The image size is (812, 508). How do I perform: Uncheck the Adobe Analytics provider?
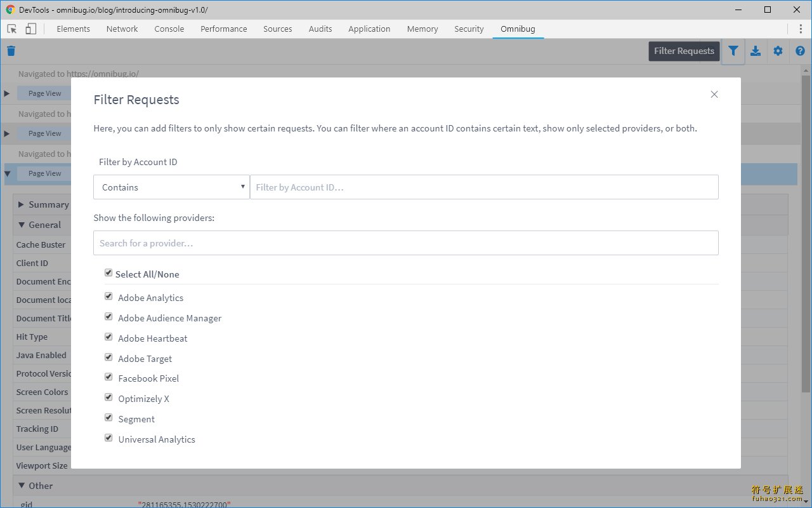[x=108, y=297]
